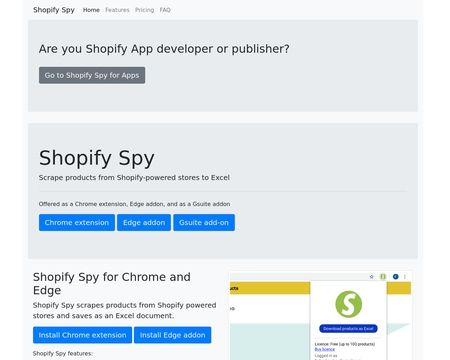Click the 'Shopify Spy' main heading
This screenshot has width=450, height=360.
(97, 158)
